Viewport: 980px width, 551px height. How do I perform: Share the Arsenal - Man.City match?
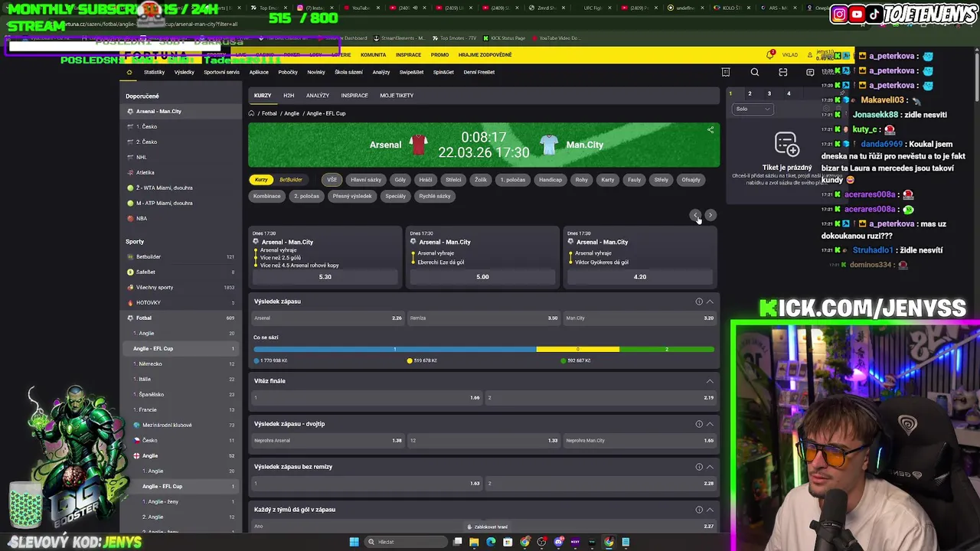pos(710,130)
